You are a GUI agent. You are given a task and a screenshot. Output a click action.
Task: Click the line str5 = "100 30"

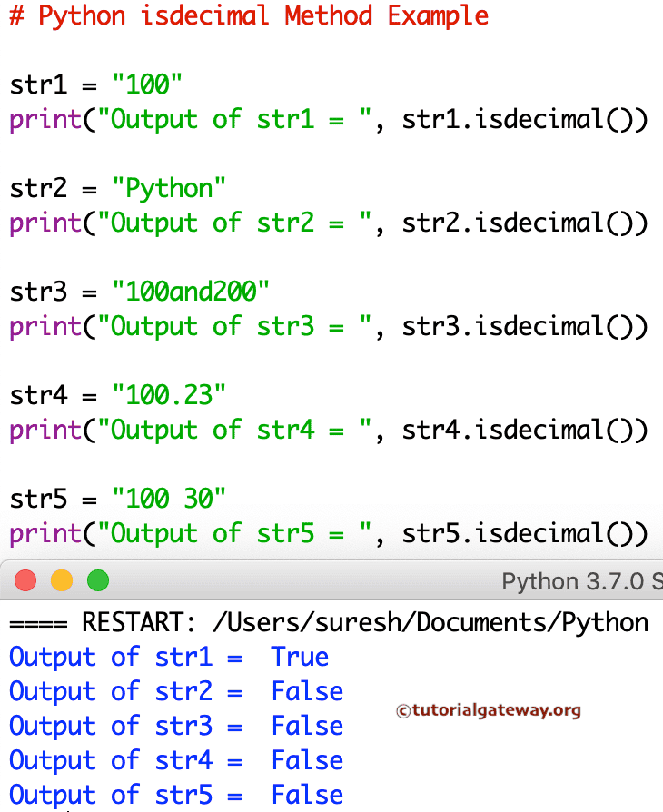tap(117, 498)
